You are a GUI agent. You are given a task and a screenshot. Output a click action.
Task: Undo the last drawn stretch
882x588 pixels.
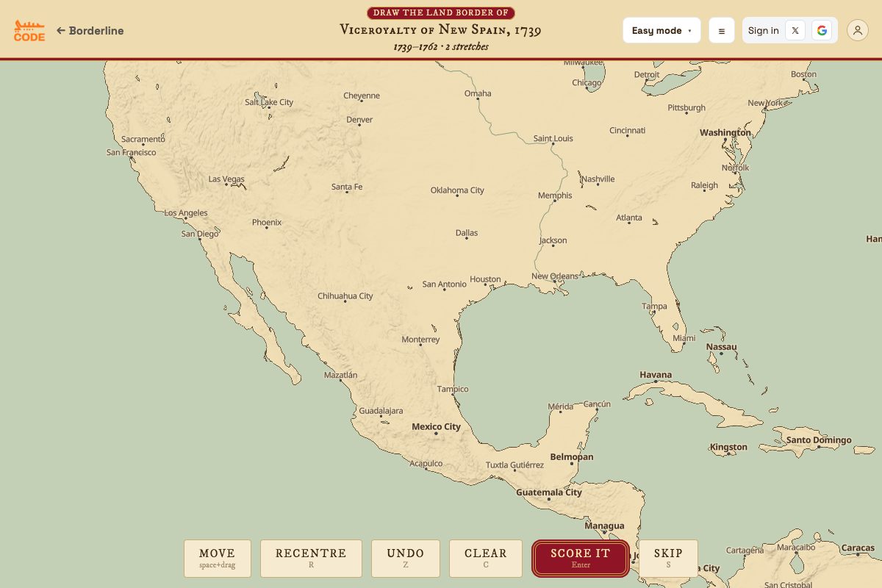406,559
